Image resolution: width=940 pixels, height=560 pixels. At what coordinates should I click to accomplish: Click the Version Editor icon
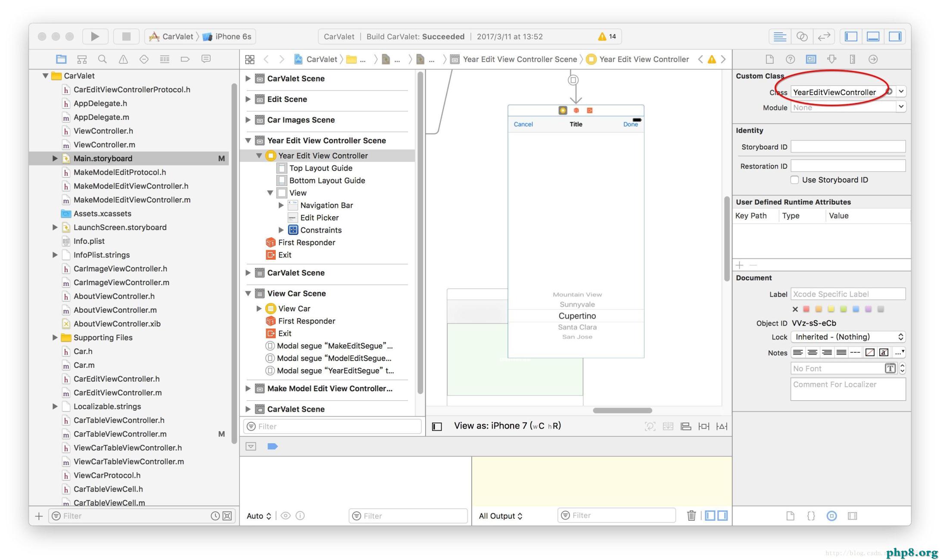pyautogui.click(x=825, y=36)
